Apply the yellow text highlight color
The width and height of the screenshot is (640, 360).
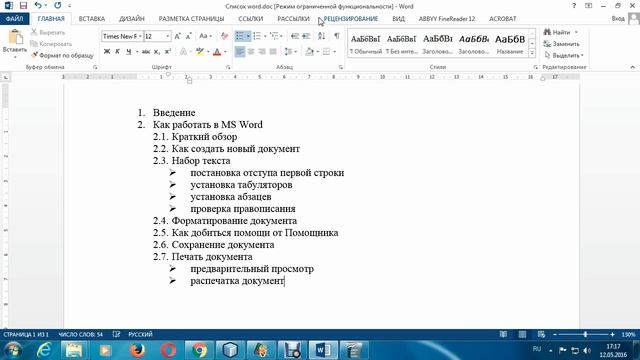coord(200,51)
